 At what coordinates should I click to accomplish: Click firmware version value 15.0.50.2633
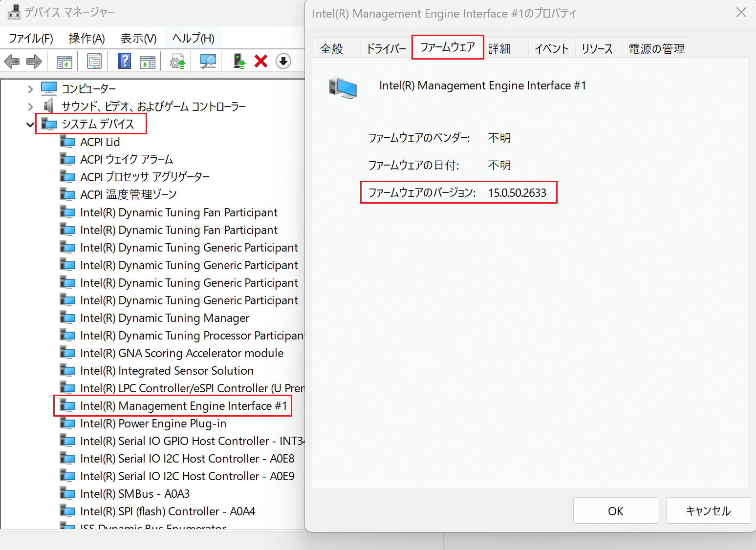pyautogui.click(x=517, y=193)
